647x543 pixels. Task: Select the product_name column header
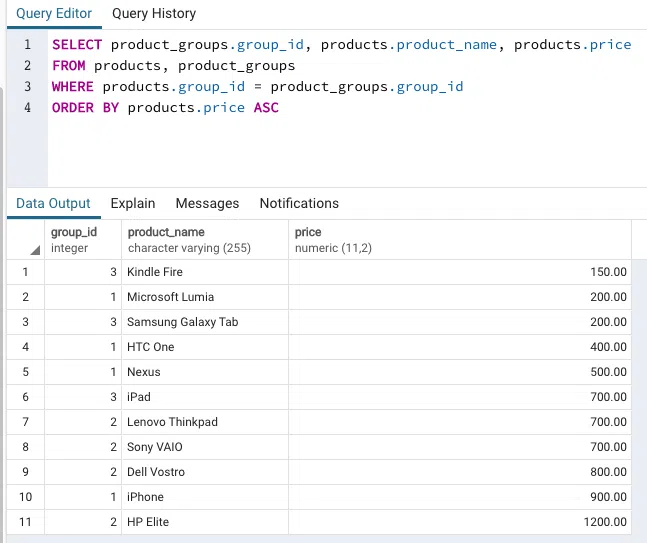point(205,240)
